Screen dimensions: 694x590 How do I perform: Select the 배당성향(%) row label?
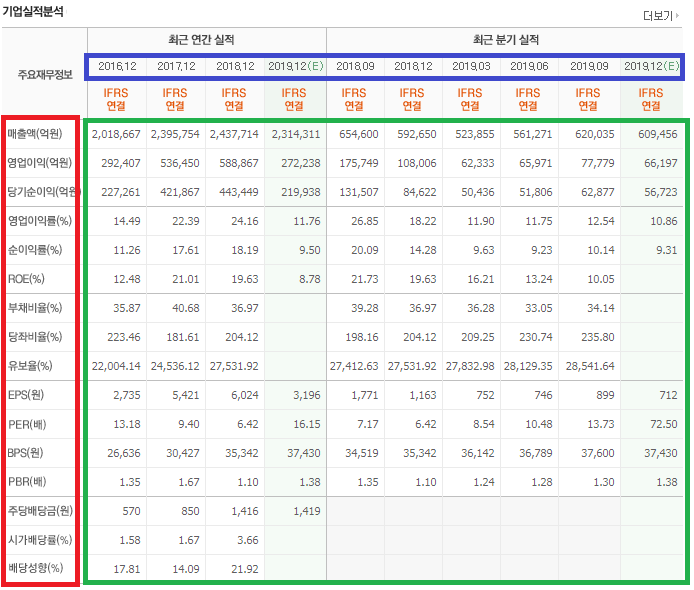click(x=35, y=568)
